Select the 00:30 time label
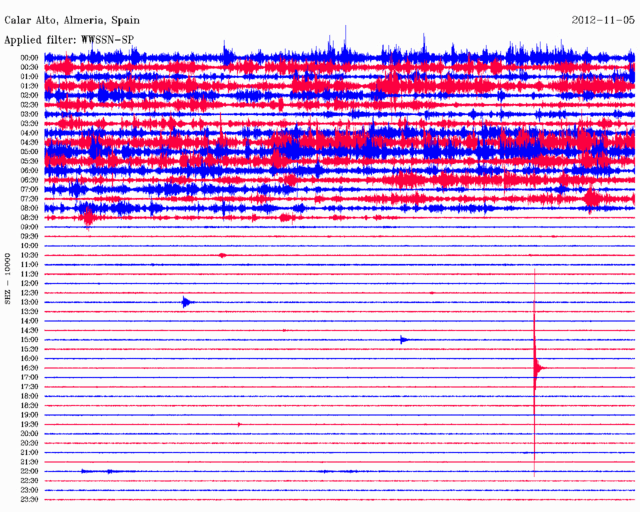This screenshot has height=512, width=640. point(29,67)
